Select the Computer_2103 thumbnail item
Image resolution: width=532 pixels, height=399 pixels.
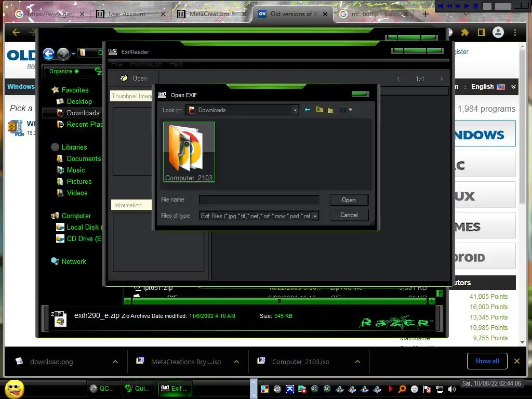tap(189, 152)
